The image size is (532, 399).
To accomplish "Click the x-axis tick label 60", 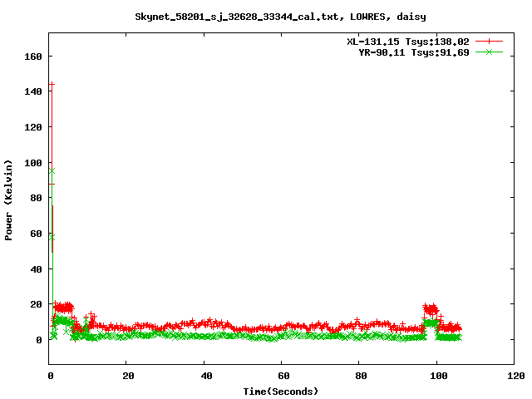I will [x=283, y=376].
